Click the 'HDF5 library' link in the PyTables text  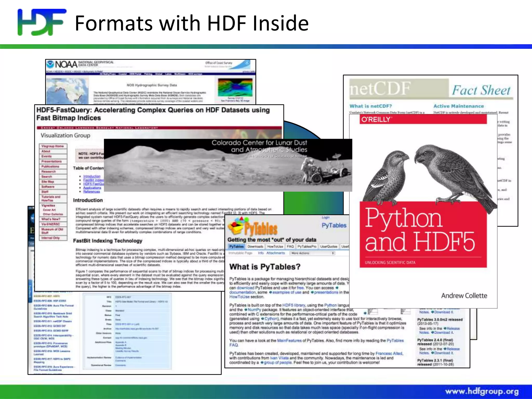[x=294, y=305]
